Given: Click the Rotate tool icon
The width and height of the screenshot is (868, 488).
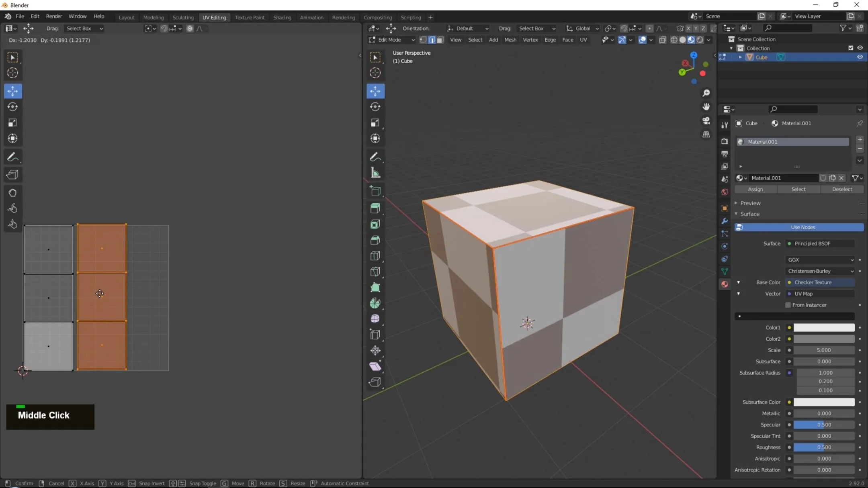Looking at the screenshot, I should click(13, 107).
